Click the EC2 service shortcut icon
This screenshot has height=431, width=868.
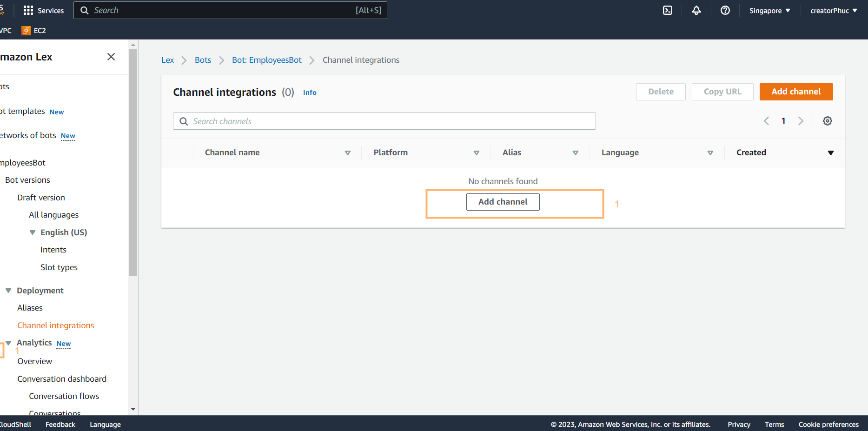pyautogui.click(x=26, y=31)
